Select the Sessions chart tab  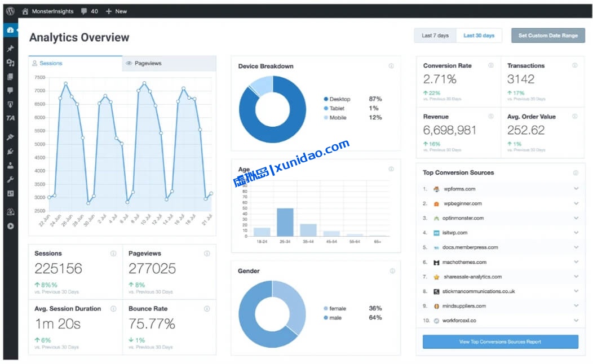pos(75,64)
